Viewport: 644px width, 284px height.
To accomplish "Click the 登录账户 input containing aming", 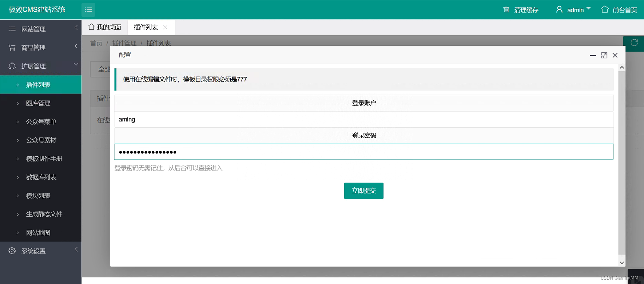I will 363,120.
